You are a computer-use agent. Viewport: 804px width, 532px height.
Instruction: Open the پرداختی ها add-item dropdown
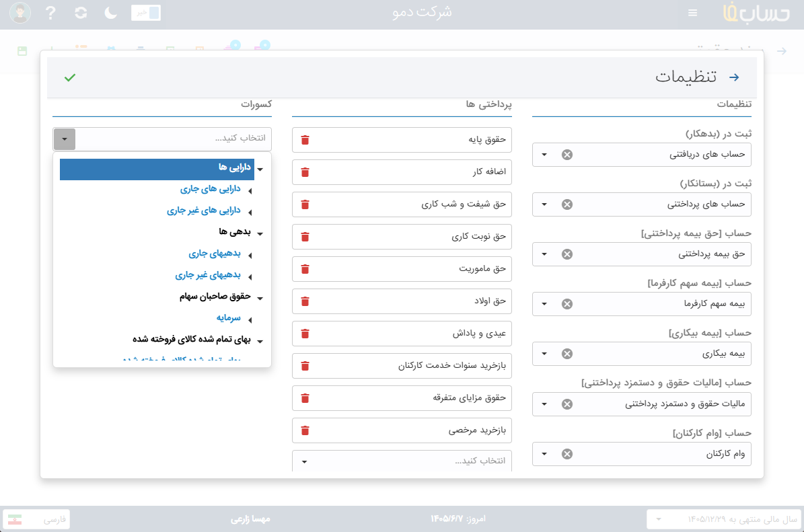[x=305, y=462]
